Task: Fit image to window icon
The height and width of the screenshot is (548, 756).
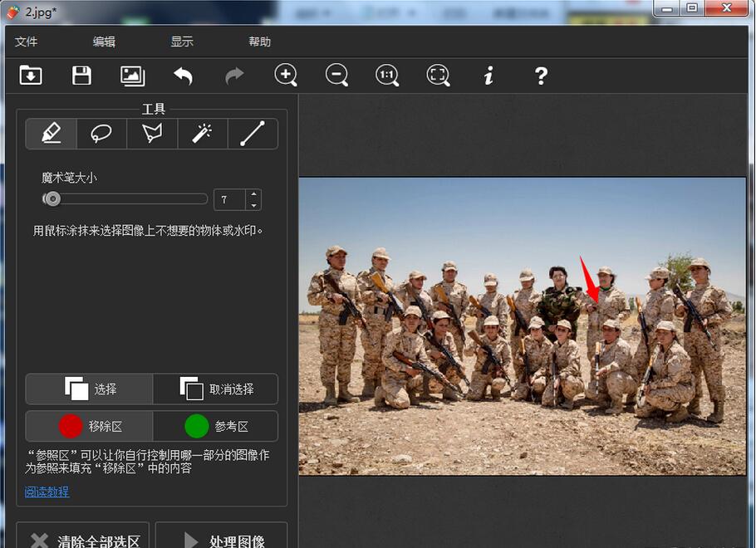Action: 438,76
